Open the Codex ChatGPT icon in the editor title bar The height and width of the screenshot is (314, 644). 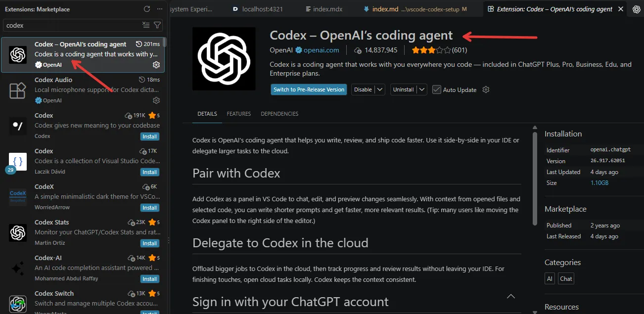636,9
